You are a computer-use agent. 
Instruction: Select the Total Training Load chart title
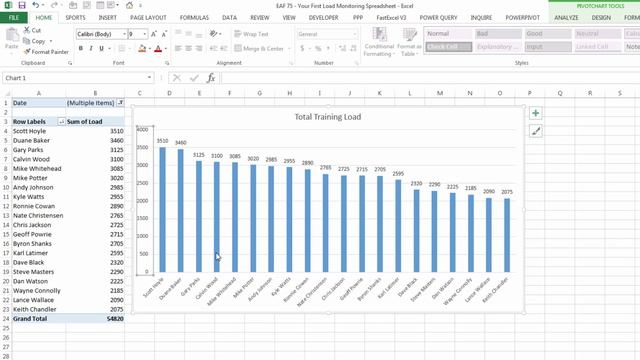click(x=328, y=117)
